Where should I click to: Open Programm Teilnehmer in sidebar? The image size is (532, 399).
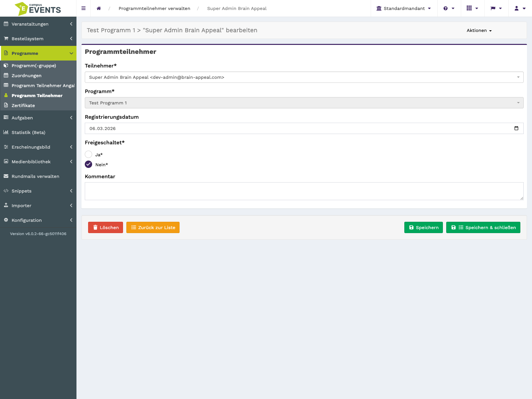[38, 95]
